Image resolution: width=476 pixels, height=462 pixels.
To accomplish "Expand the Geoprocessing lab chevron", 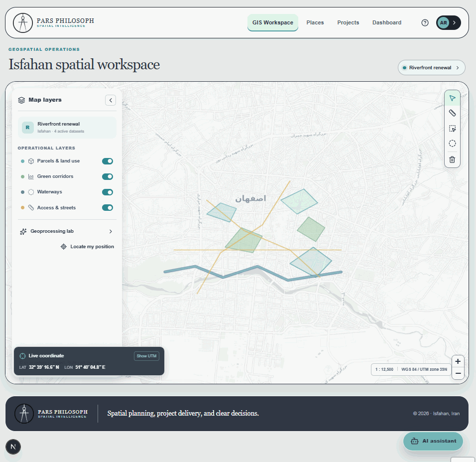I will tap(111, 231).
